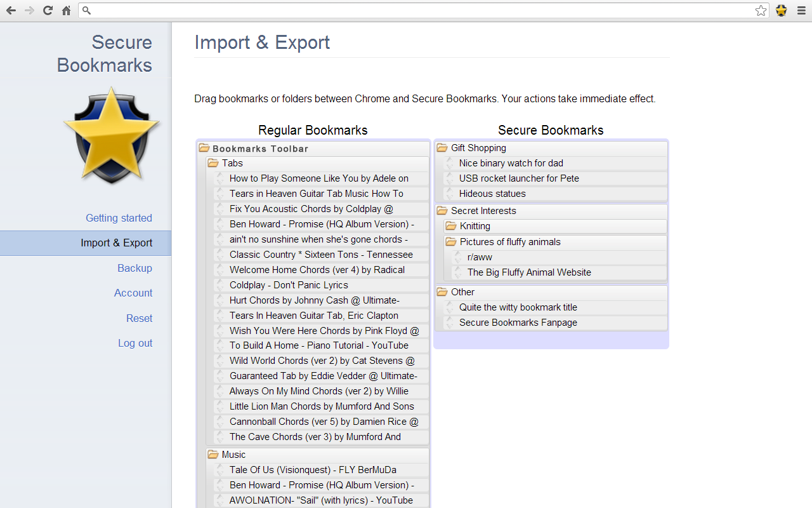Image resolution: width=812 pixels, height=508 pixels.
Task: Click the Gift Shopping folder icon
Action: 442,148
